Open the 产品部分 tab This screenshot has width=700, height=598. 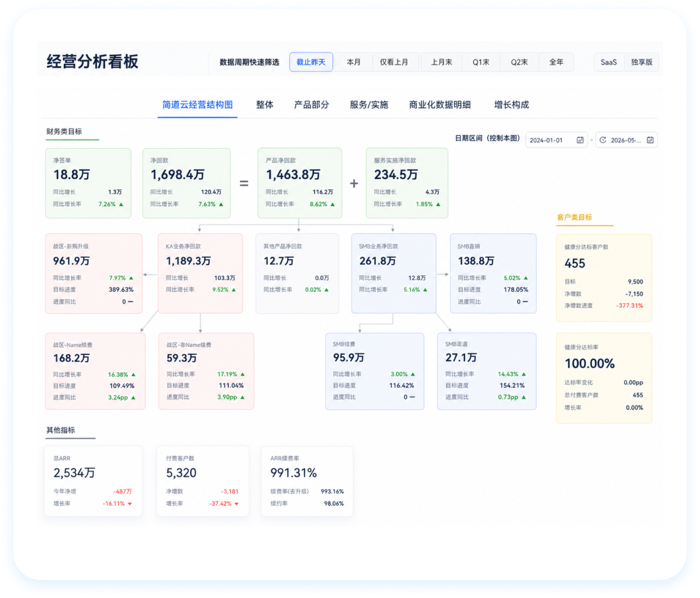pos(311,105)
